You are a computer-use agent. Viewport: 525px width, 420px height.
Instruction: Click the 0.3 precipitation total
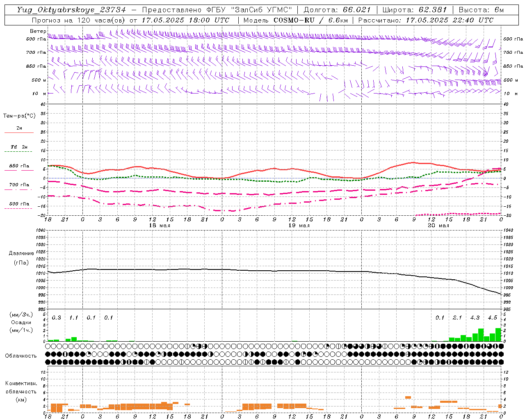[57, 318]
